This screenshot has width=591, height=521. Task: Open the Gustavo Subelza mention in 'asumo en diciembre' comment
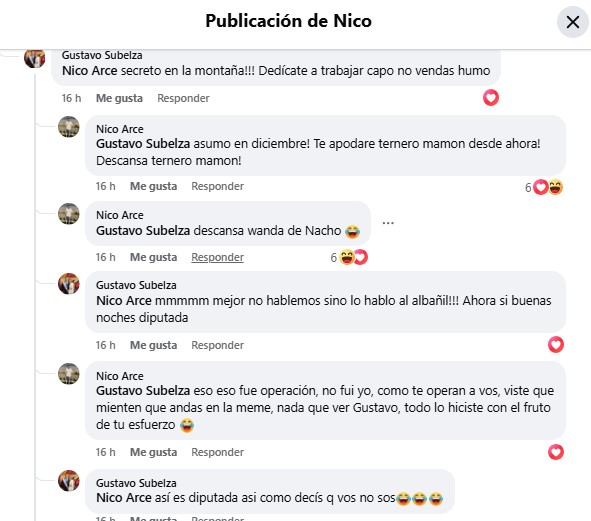coord(143,144)
